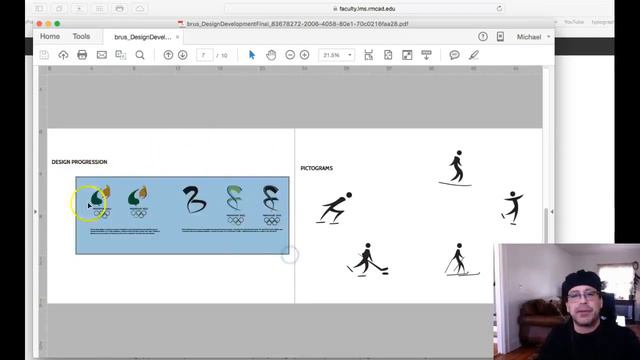Open the mobile link icon
Image resolution: width=640 pixels, height=360 pixels.
click(500, 37)
